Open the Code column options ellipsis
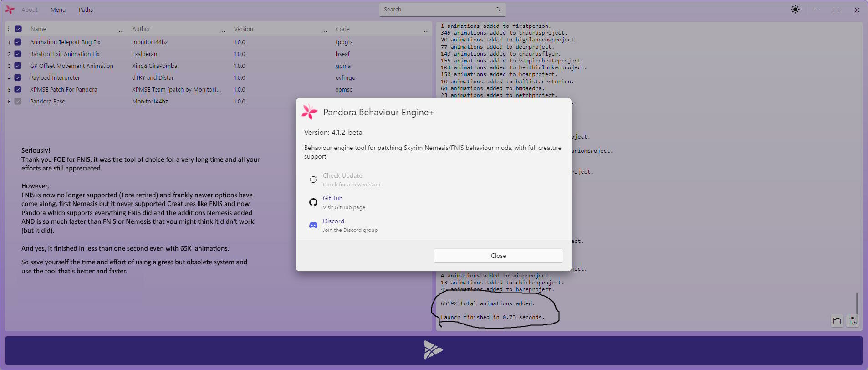Screen dimensions: 868x370 (x=426, y=31)
